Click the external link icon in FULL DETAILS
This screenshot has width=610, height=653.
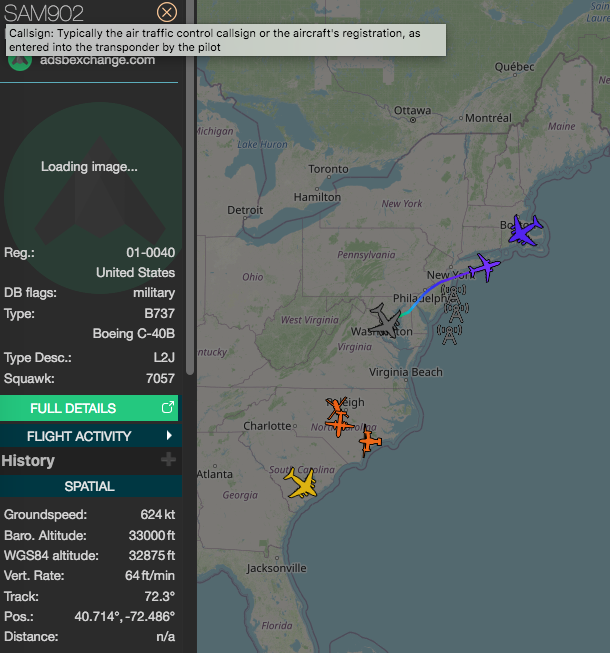coord(167,407)
